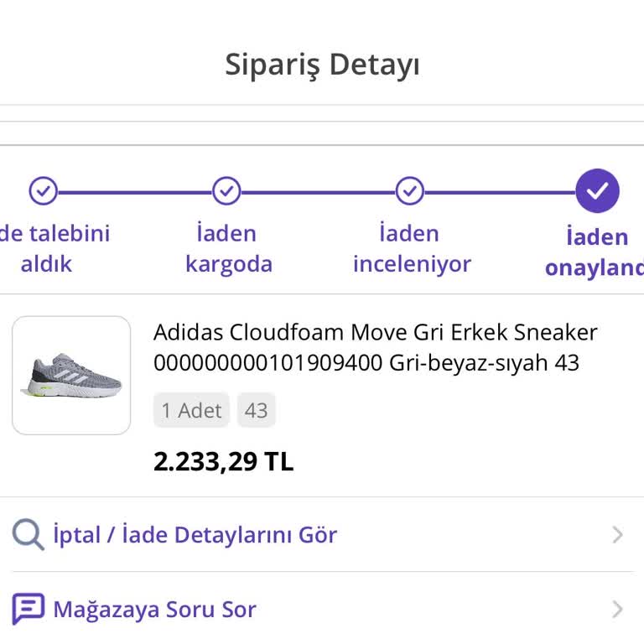Click the Sipariş Detayı page title
The height and width of the screenshot is (644, 644).
click(322, 65)
